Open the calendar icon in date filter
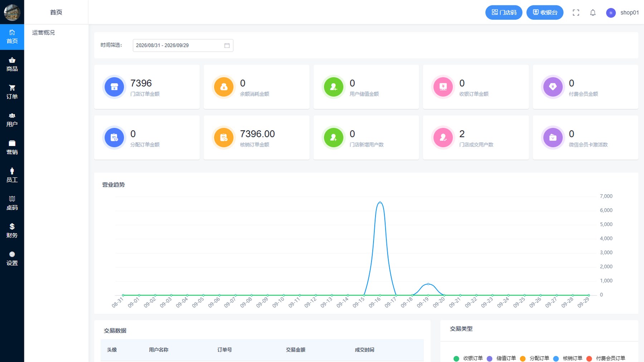The width and height of the screenshot is (644, 362). pyautogui.click(x=227, y=45)
